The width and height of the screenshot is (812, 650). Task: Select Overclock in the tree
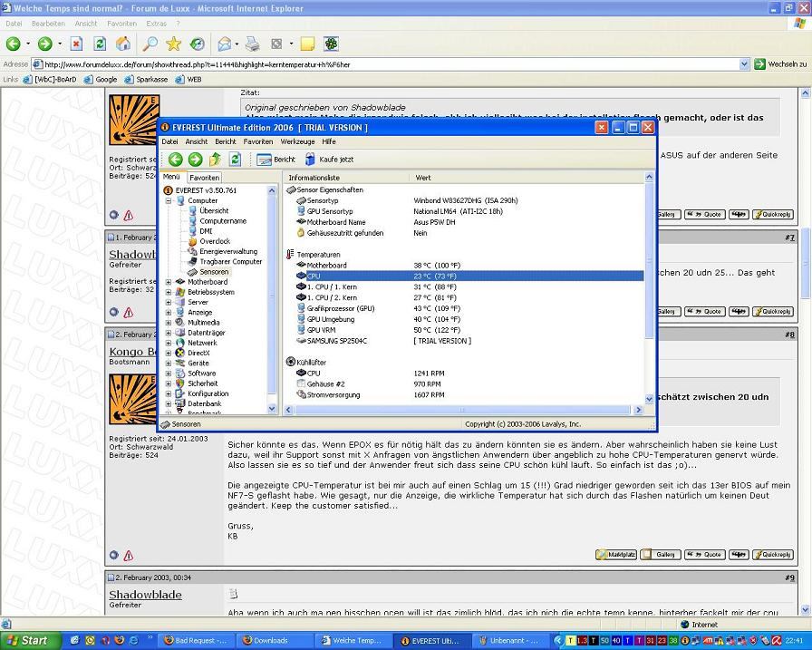tap(215, 241)
